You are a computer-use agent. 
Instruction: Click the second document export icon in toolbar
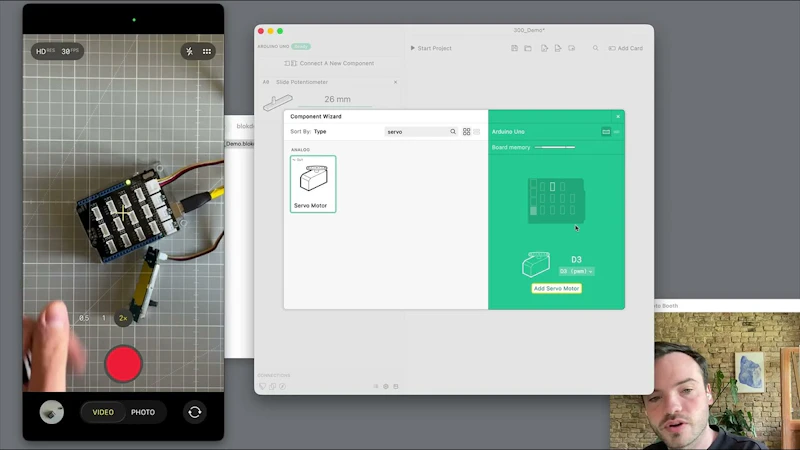558,48
